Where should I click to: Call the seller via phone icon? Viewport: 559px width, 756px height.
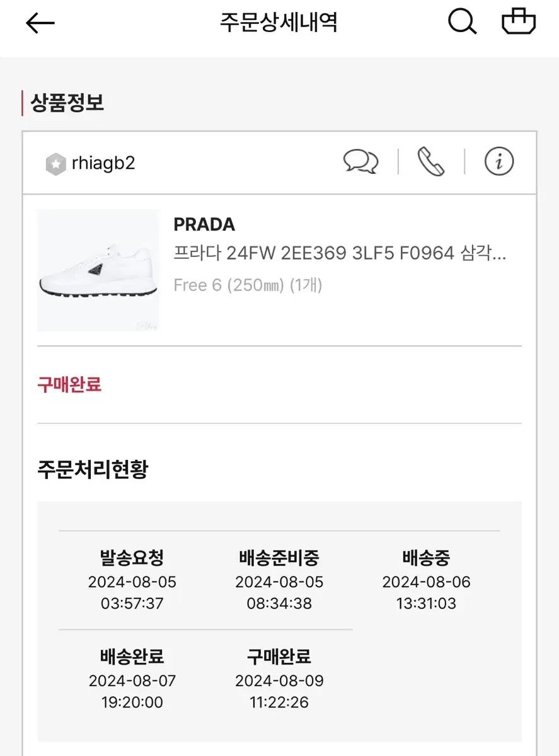click(431, 162)
